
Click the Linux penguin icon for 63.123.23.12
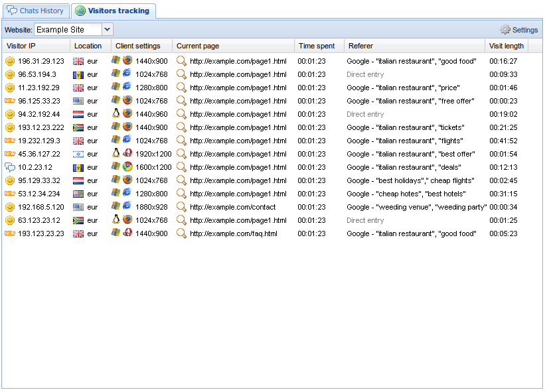pos(116,220)
